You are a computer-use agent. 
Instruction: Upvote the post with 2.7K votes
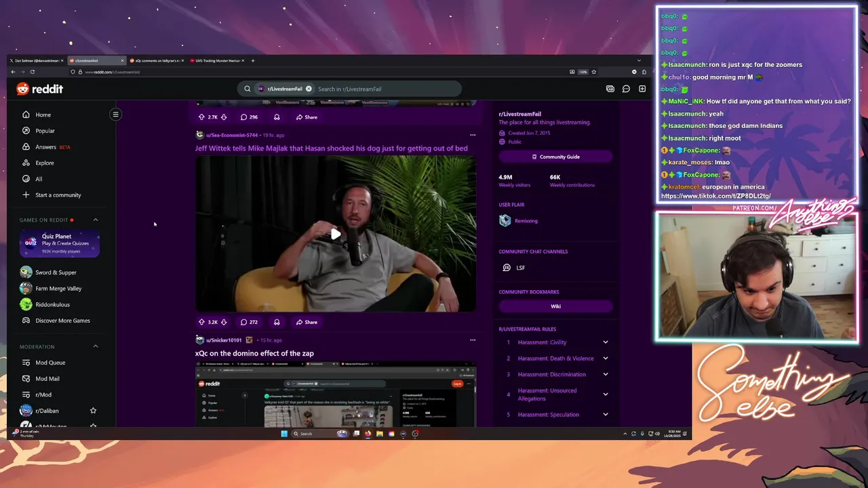(x=201, y=117)
